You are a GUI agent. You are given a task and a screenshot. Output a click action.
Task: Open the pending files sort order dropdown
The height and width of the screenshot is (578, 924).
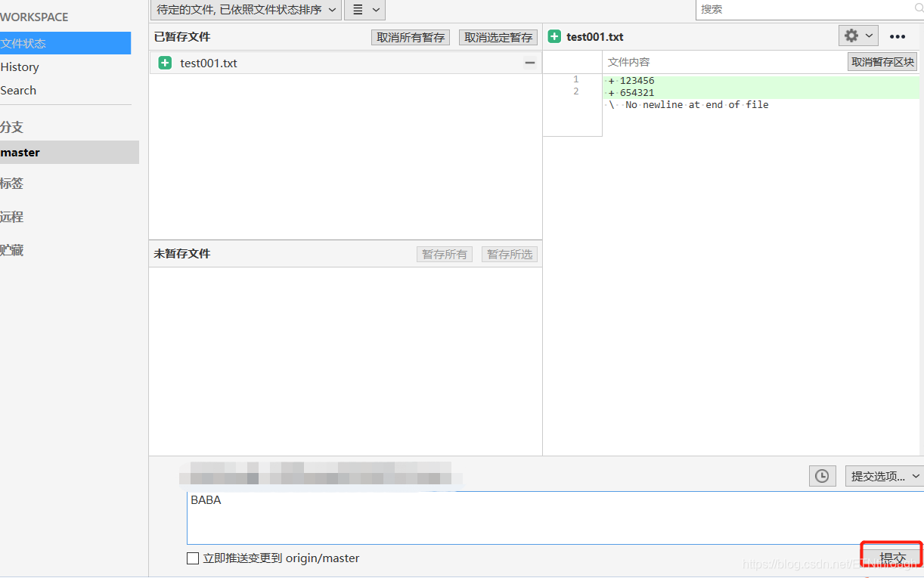(x=246, y=10)
